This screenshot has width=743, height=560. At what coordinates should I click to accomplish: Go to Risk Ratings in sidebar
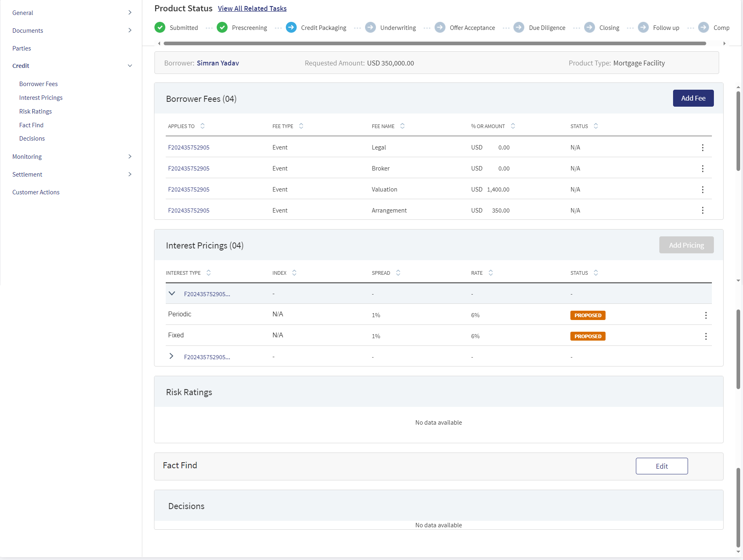(36, 112)
